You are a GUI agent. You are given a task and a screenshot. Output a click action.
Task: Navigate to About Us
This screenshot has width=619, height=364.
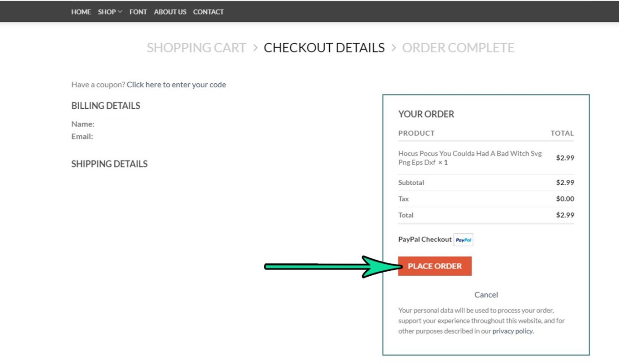170,12
